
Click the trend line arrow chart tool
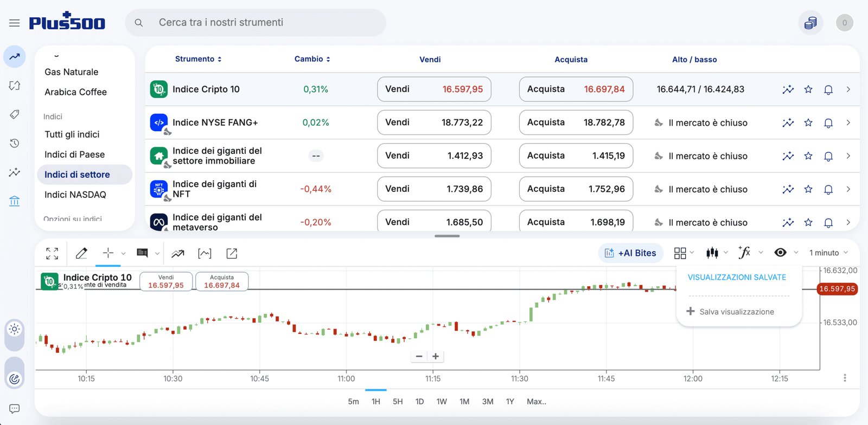click(x=178, y=253)
